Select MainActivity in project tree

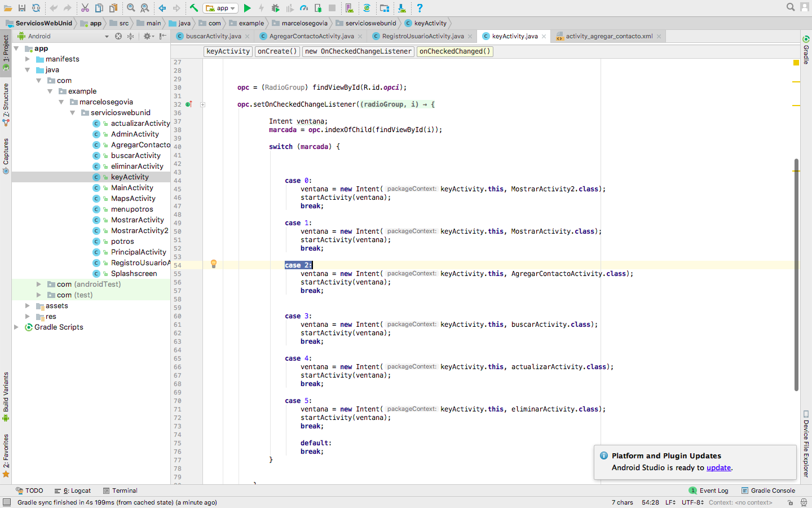pyautogui.click(x=132, y=188)
